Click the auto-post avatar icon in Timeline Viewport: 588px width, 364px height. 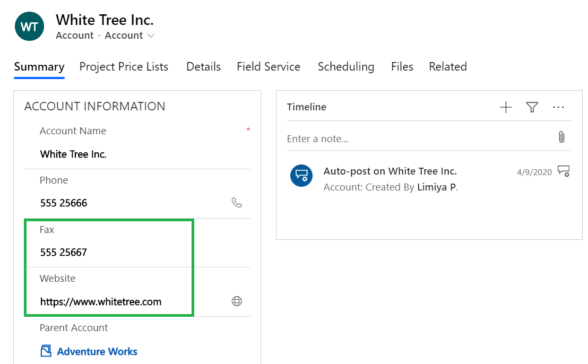pos(301,176)
